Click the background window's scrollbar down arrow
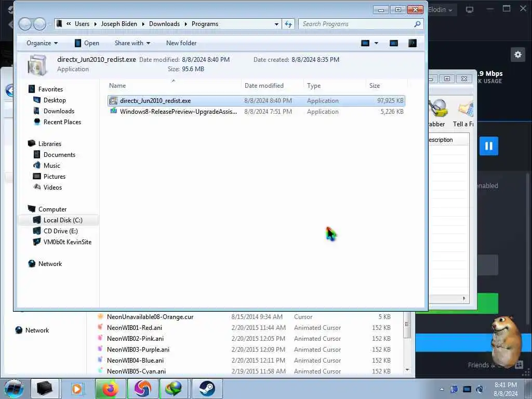Viewport: 532px width, 399px height. [x=407, y=370]
